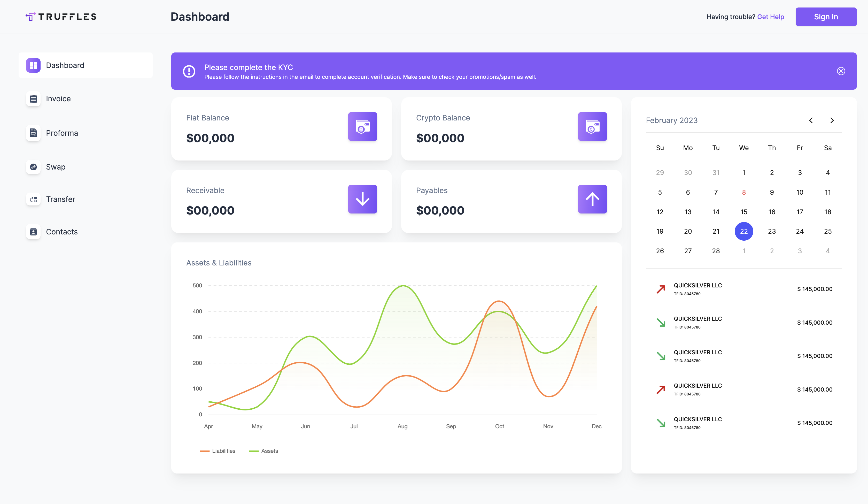Image resolution: width=868 pixels, height=504 pixels.
Task: Dismiss the KYC notification banner
Action: [x=841, y=71]
